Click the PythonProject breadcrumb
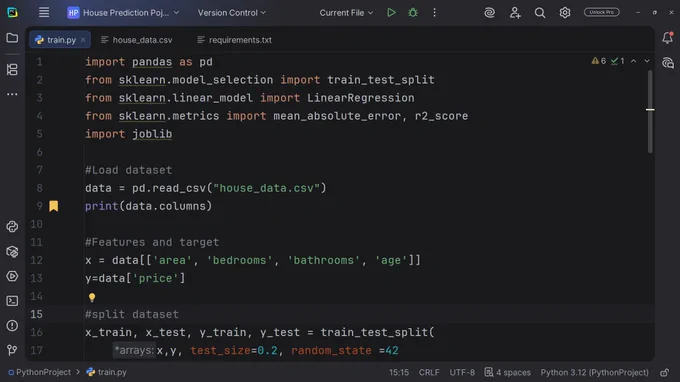 tap(39, 372)
